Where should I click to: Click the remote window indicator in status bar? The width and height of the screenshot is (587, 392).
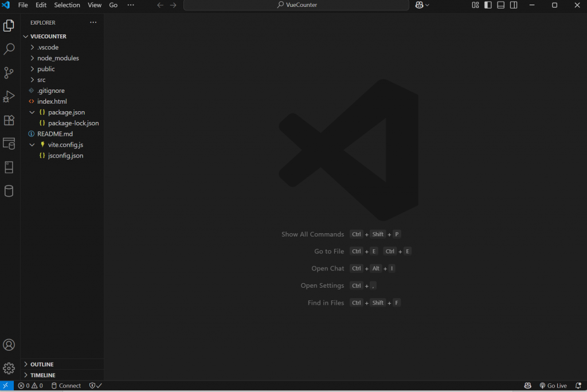click(x=6, y=386)
